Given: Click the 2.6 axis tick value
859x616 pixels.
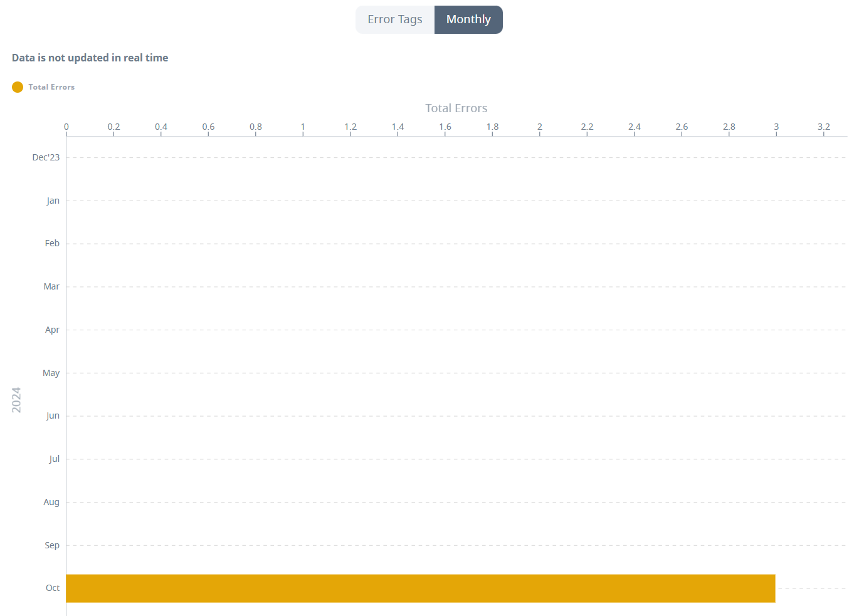Looking at the screenshot, I should coord(682,127).
